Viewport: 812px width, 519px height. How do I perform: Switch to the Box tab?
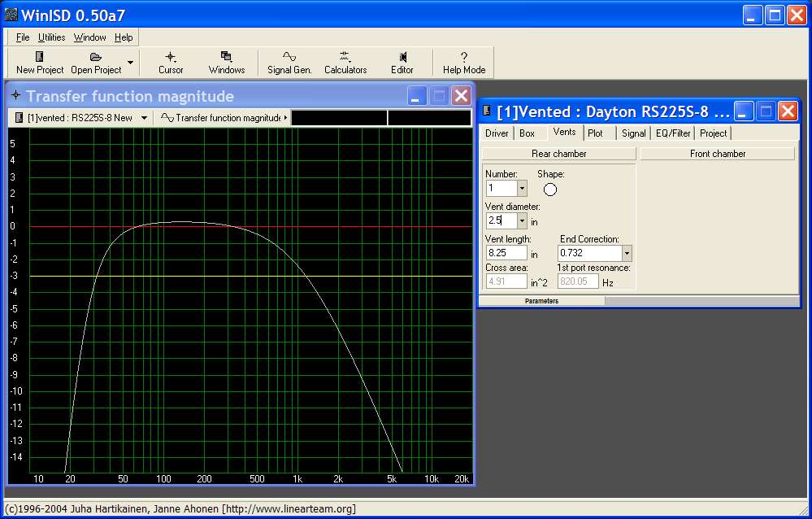click(x=528, y=133)
